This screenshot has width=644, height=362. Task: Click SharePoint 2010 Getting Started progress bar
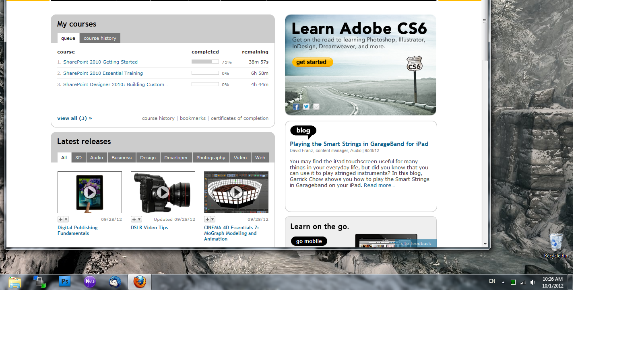pyautogui.click(x=205, y=62)
